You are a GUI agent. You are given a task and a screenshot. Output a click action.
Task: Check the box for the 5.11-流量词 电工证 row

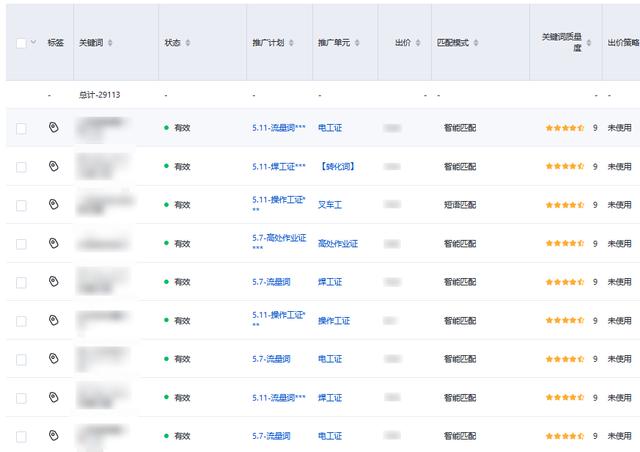[x=21, y=129]
